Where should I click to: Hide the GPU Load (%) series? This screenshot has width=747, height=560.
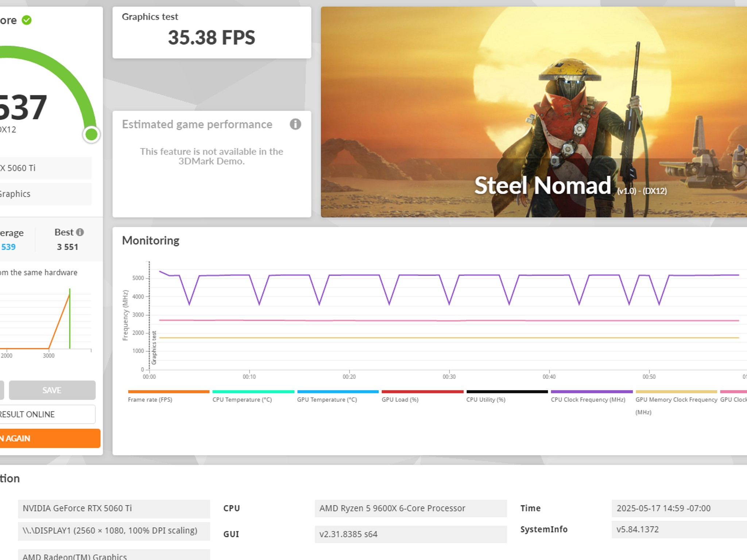(x=400, y=400)
